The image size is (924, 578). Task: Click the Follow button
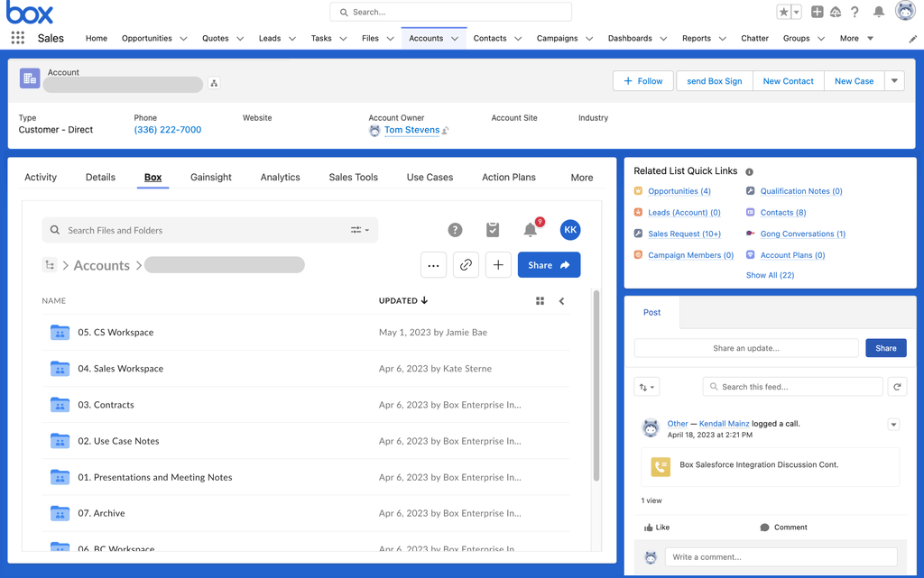644,81
